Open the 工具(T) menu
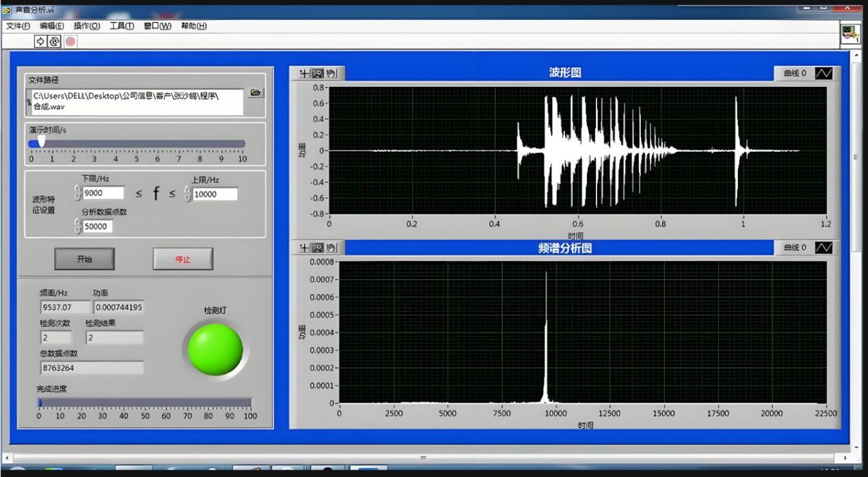 [122, 26]
